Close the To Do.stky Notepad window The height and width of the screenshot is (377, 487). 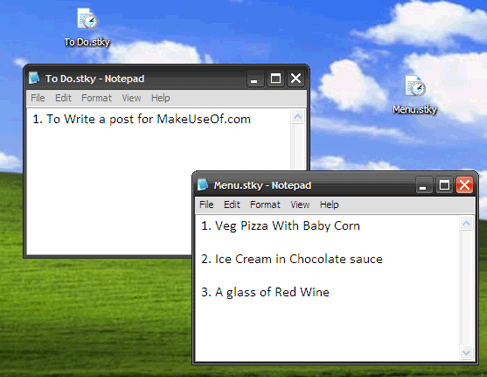click(296, 79)
